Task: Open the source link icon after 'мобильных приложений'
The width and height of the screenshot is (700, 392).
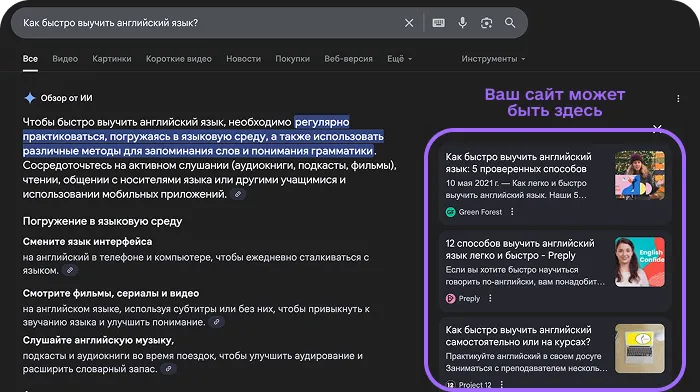Action: (238, 194)
